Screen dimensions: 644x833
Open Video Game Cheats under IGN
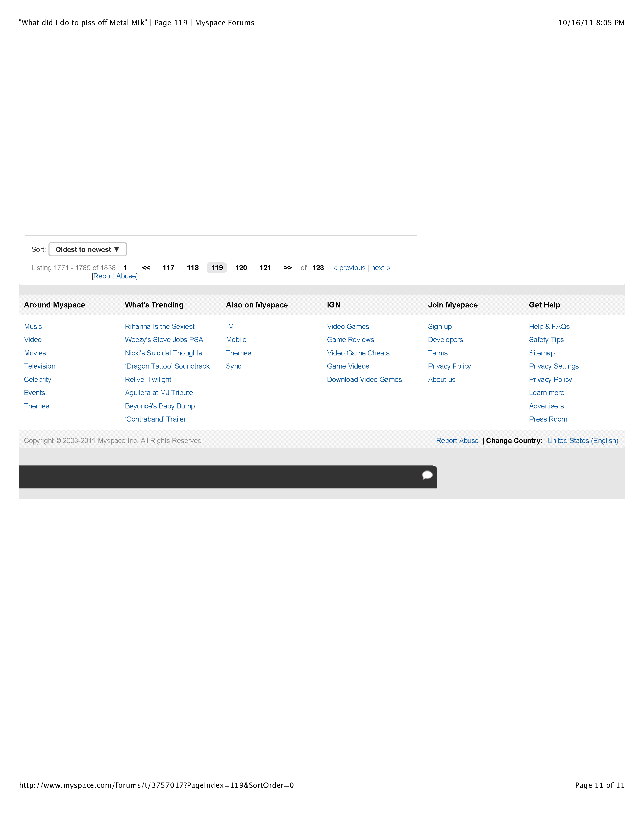358,353
